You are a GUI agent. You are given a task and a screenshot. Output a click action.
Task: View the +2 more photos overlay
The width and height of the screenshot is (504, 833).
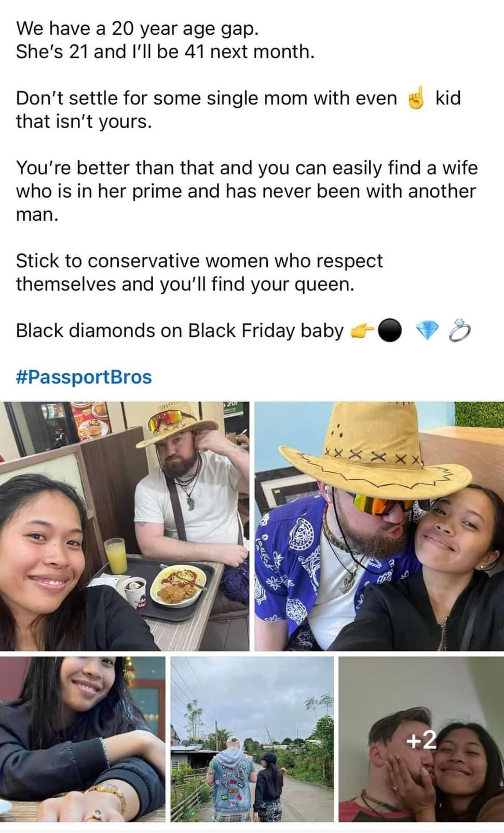coord(421,739)
